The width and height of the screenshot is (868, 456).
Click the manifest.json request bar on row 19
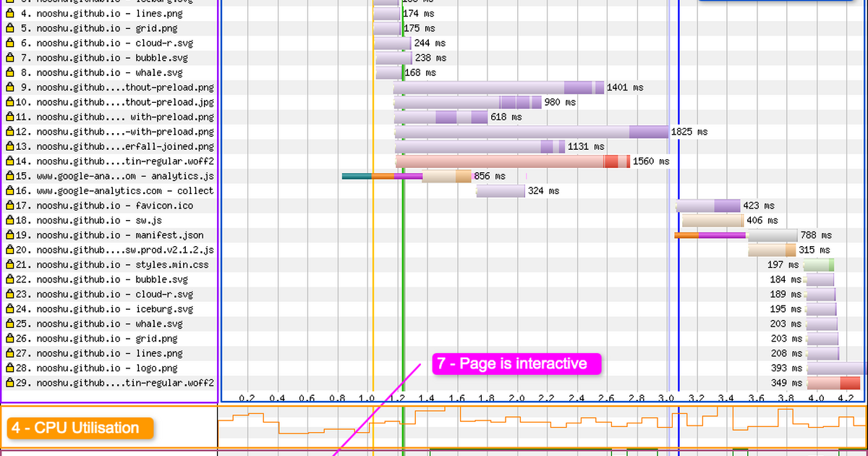[x=736, y=235]
